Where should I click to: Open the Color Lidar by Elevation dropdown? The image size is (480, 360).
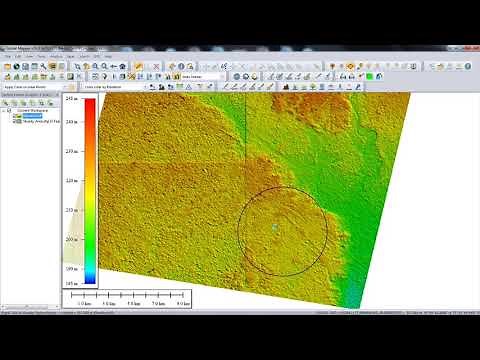(x=115, y=87)
